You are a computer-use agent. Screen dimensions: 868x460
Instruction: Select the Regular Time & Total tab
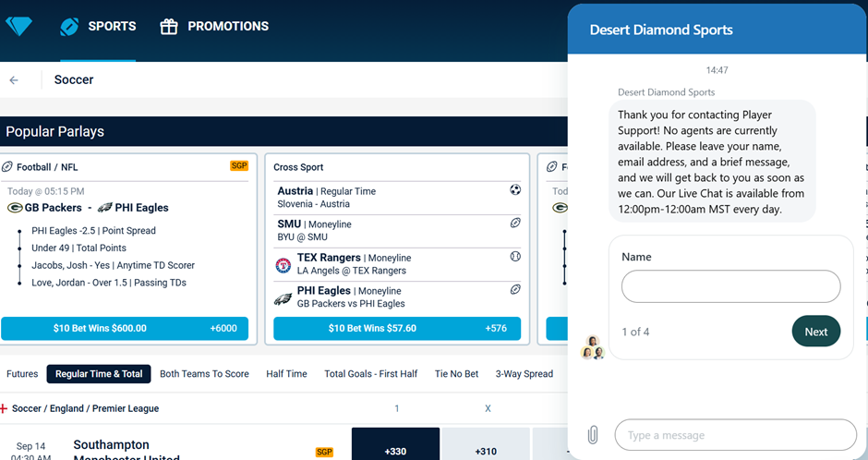click(x=99, y=374)
